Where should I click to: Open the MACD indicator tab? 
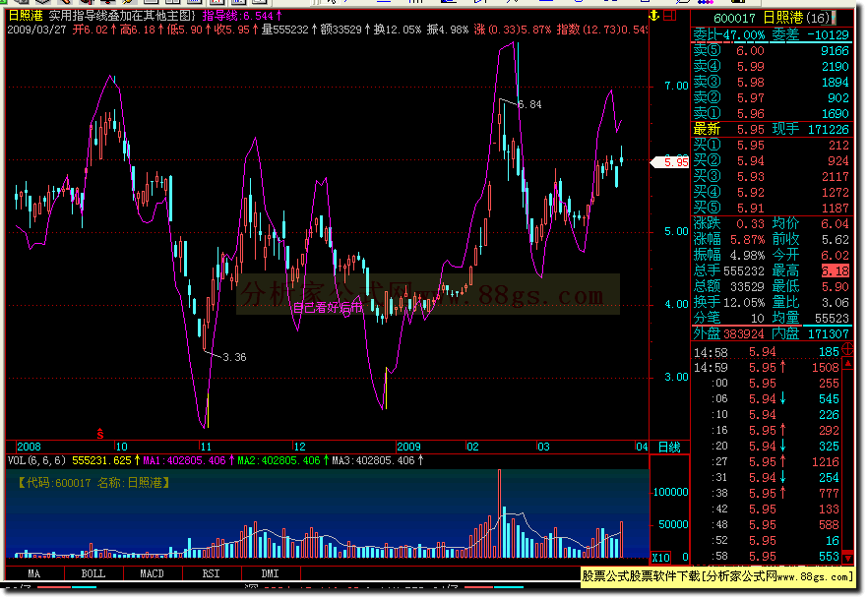152,574
